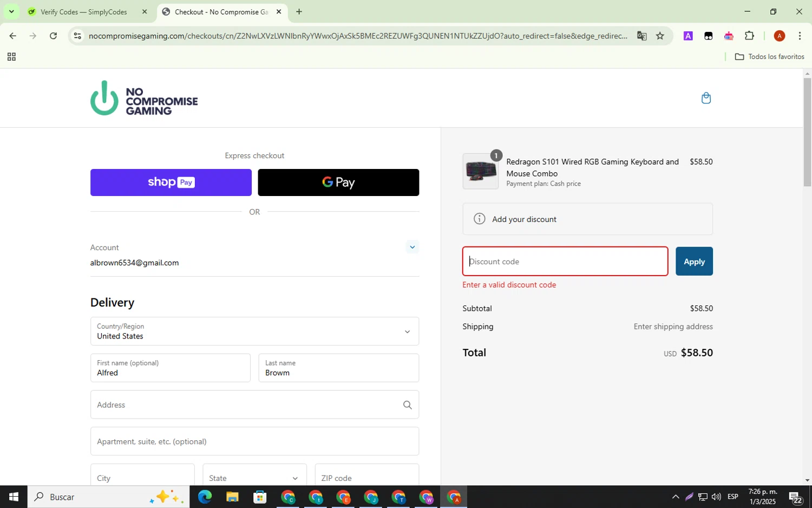812x508 pixels.
Task: Click the Redragon keyboard product thumbnail
Action: [481, 171]
